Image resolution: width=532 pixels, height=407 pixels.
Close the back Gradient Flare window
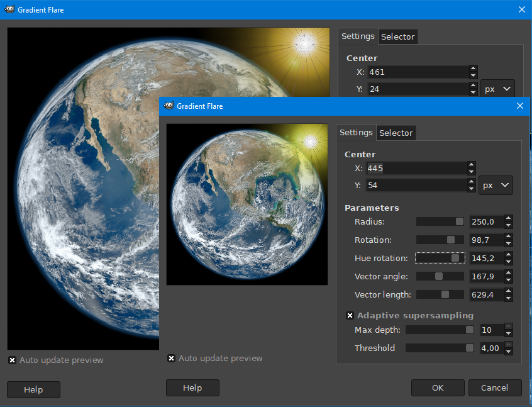tap(522, 9)
